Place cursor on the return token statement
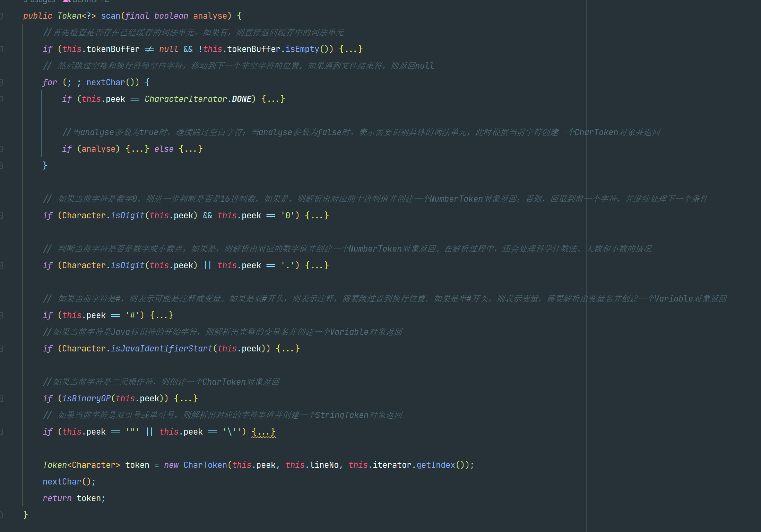Image resolution: width=761 pixels, height=532 pixels. click(x=74, y=498)
